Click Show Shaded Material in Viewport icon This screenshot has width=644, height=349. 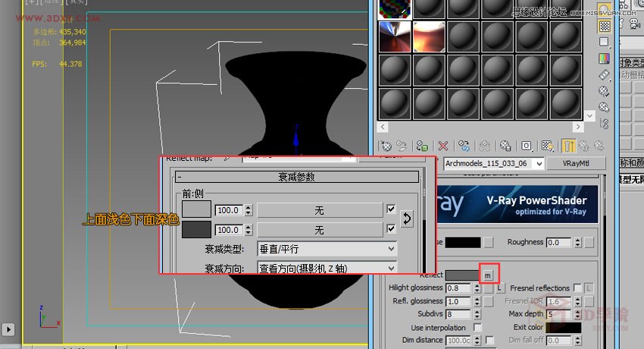[547, 146]
